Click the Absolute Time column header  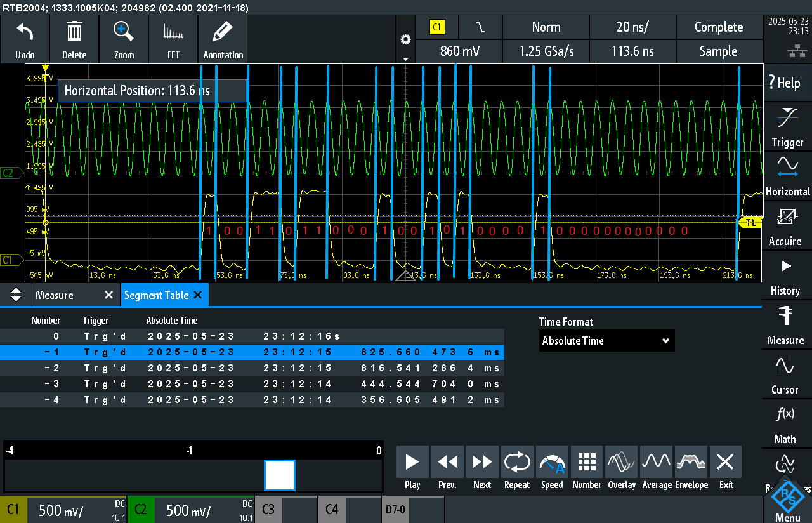tap(172, 321)
